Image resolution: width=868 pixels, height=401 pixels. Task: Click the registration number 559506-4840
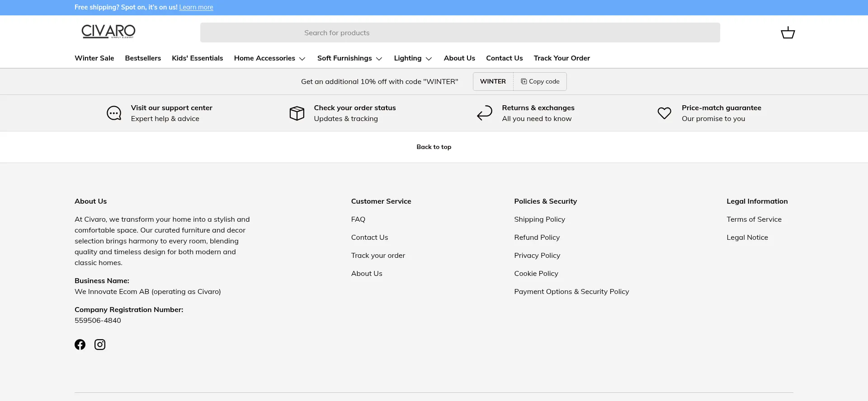pyautogui.click(x=98, y=320)
